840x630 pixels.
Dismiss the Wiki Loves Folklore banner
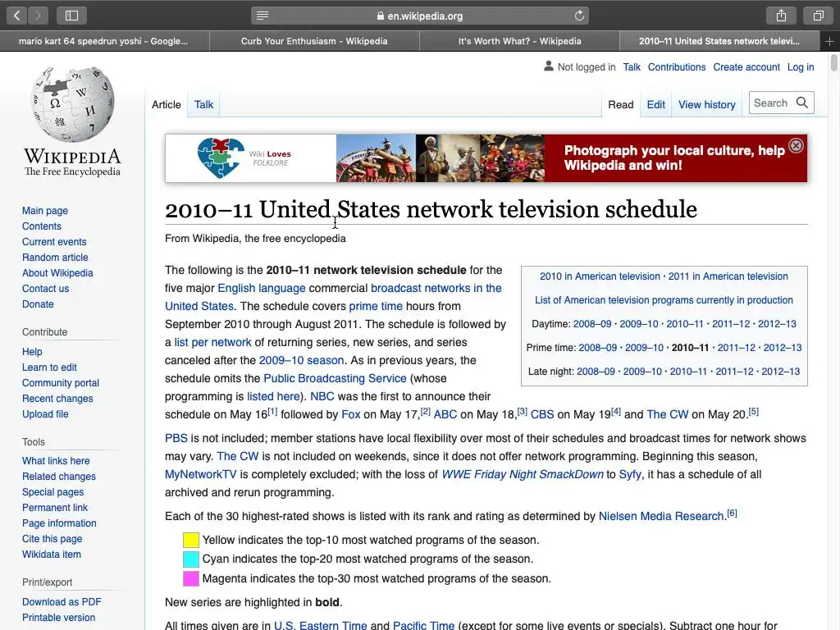point(796,146)
